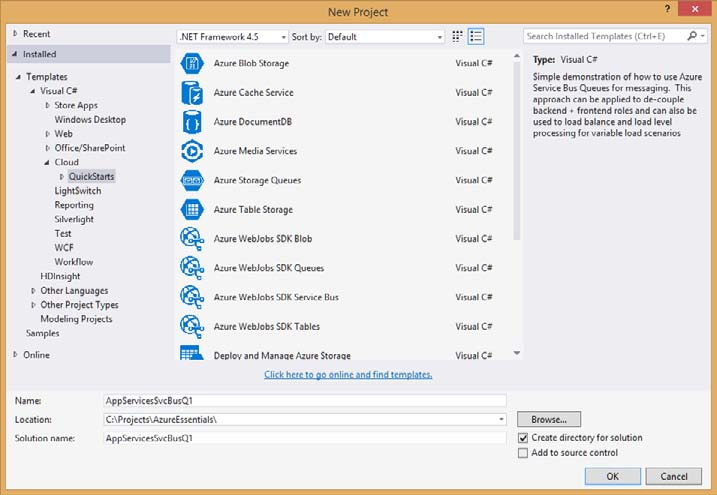The image size is (717, 495).
Task: Click the Azure WebJobs SDK Blob icon
Action: click(x=192, y=239)
